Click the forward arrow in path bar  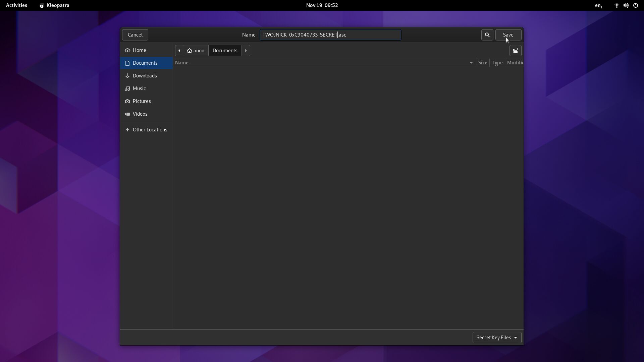(246, 51)
